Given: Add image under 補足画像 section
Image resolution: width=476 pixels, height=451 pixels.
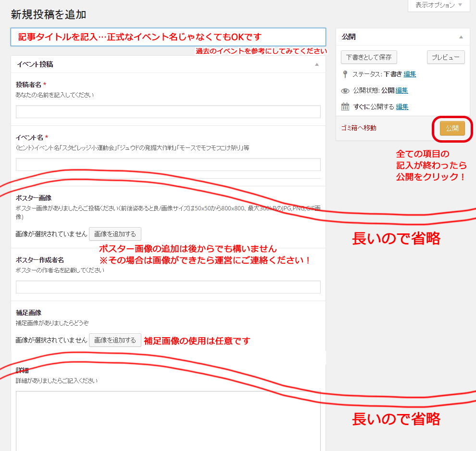Looking at the screenshot, I should pos(115,340).
